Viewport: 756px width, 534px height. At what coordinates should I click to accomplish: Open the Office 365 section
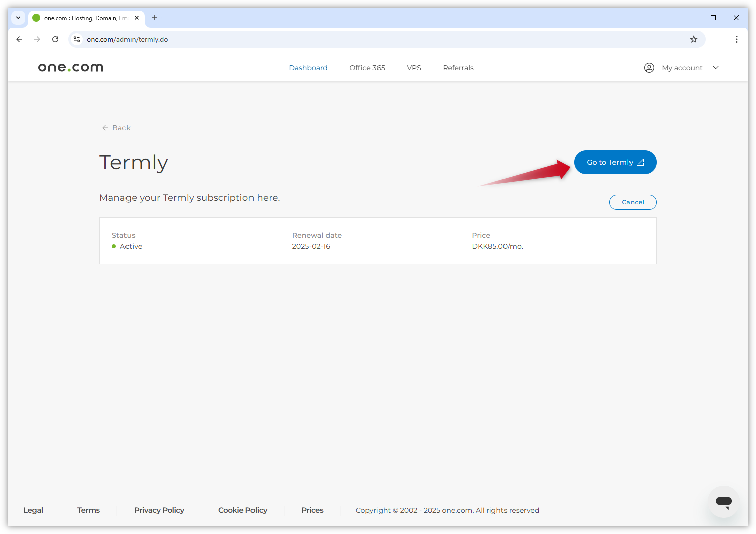click(x=367, y=67)
